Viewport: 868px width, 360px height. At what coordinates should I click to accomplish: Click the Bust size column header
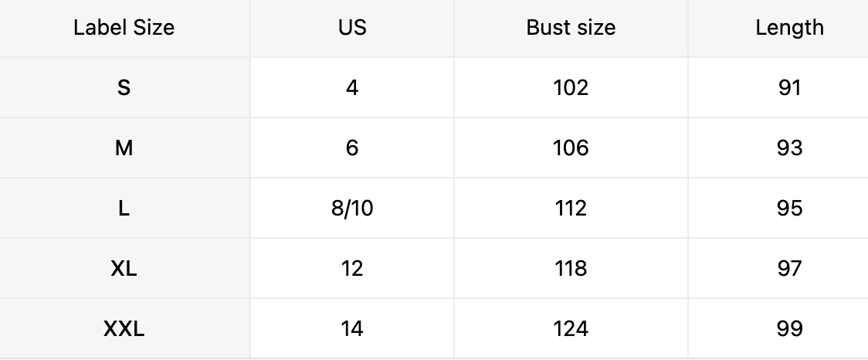point(571,28)
